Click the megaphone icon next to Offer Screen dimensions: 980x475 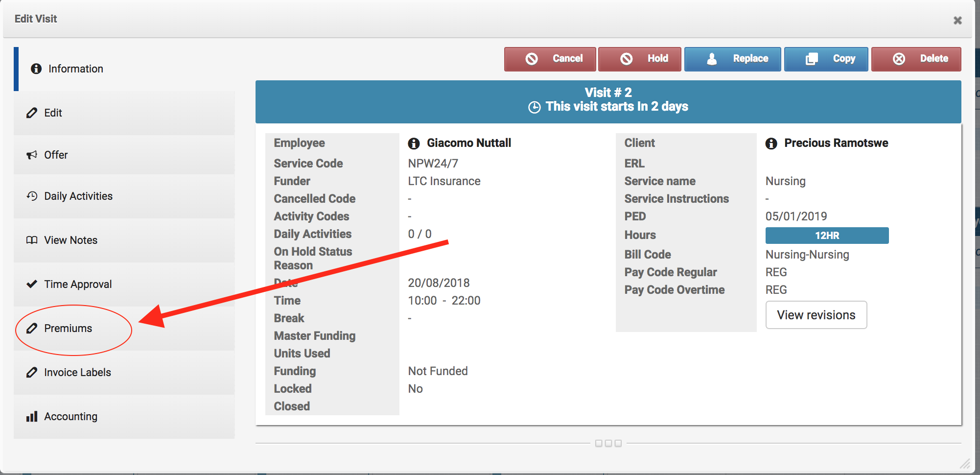click(32, 155)
